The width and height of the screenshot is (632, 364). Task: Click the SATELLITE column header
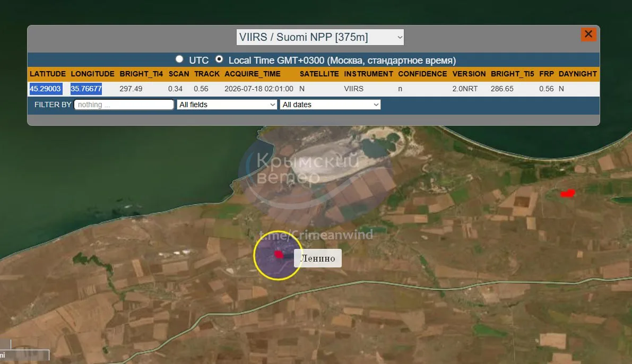(319, 74)
